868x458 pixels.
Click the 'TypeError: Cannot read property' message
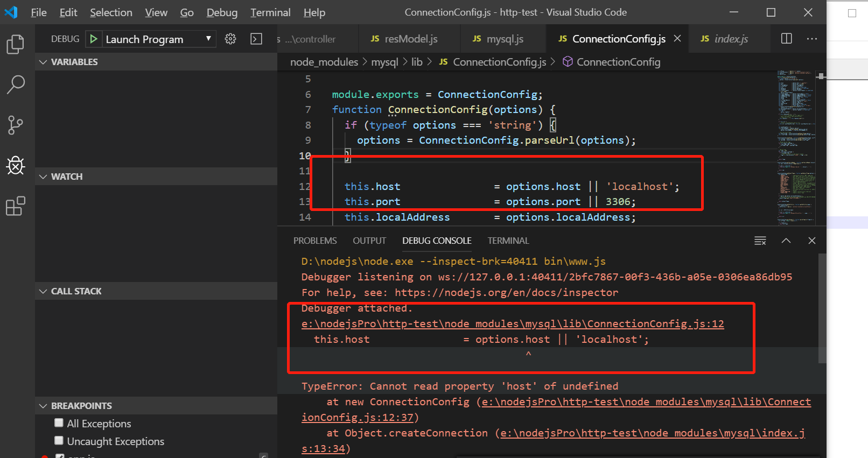[460, 386]
